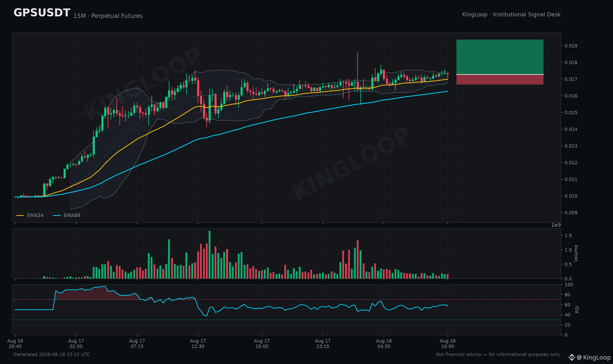
Task: Click the 0.013 price axis label
Action: coord(571,146)
